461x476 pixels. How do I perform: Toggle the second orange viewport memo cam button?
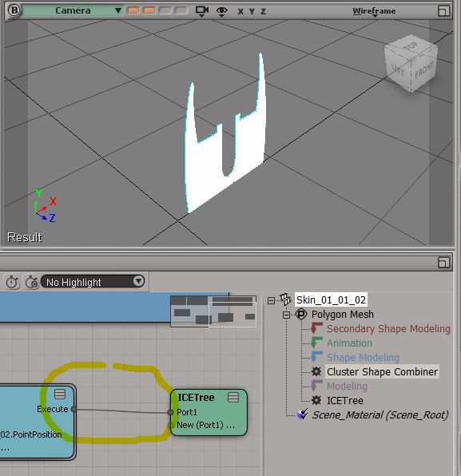click(149, 10)
